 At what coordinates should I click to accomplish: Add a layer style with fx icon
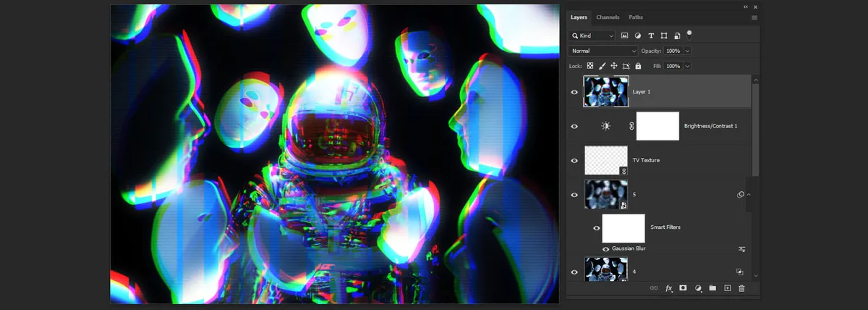pos(669,288)
